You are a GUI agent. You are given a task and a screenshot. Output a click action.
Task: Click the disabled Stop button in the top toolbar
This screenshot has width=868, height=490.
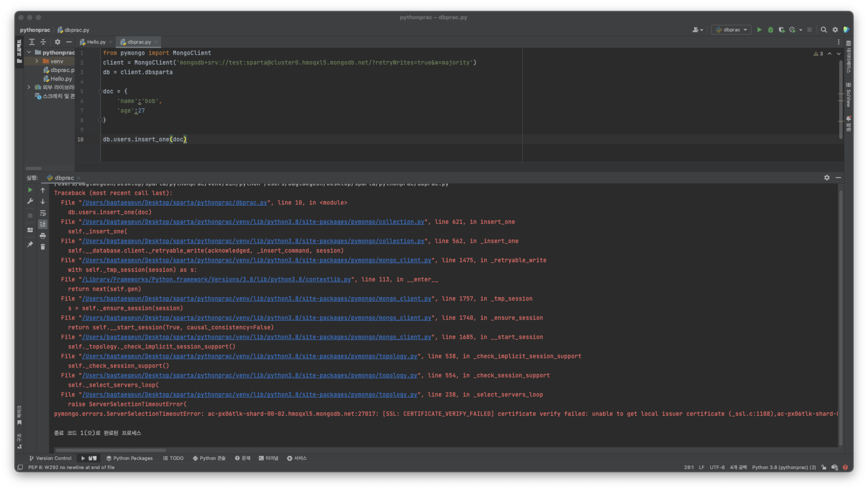tap(809, 30)
